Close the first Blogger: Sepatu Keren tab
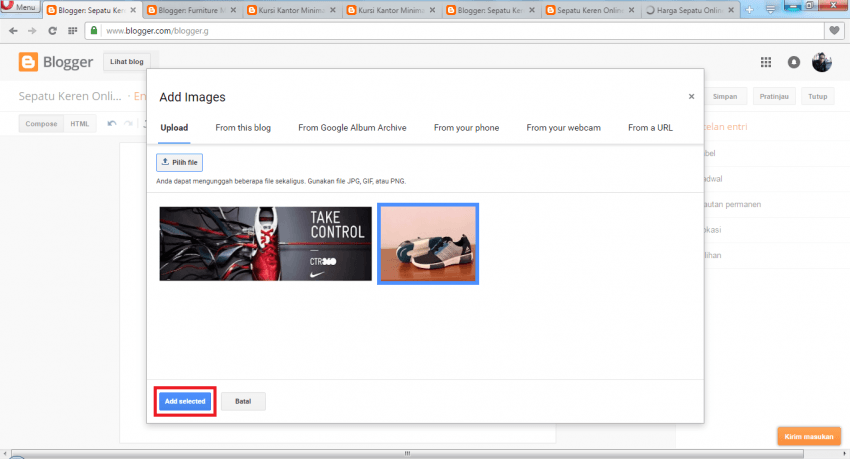The height and width of the screenshot is (459, 850). pos(133,10)
